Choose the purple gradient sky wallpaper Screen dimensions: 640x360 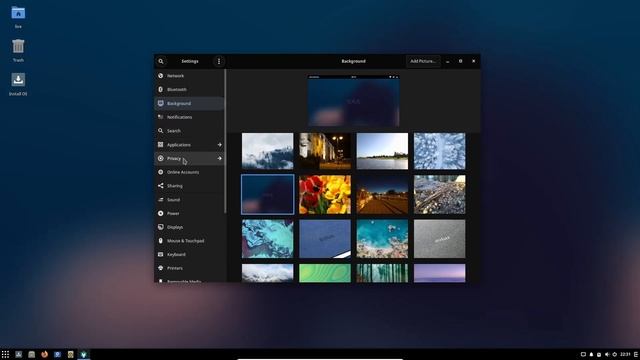[440, 273]
